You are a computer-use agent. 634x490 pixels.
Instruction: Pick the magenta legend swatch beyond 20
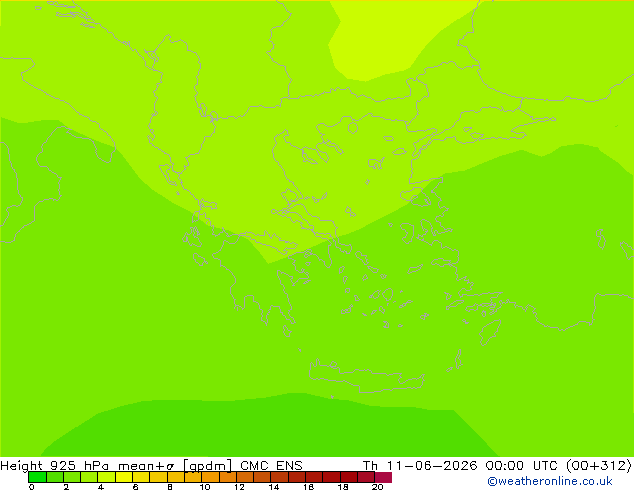pos(383,477)
